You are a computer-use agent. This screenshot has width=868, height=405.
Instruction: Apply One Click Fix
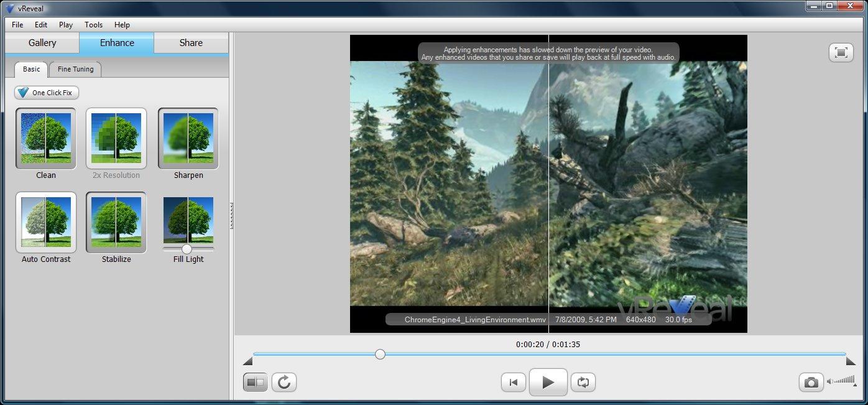tap(47, 93)
